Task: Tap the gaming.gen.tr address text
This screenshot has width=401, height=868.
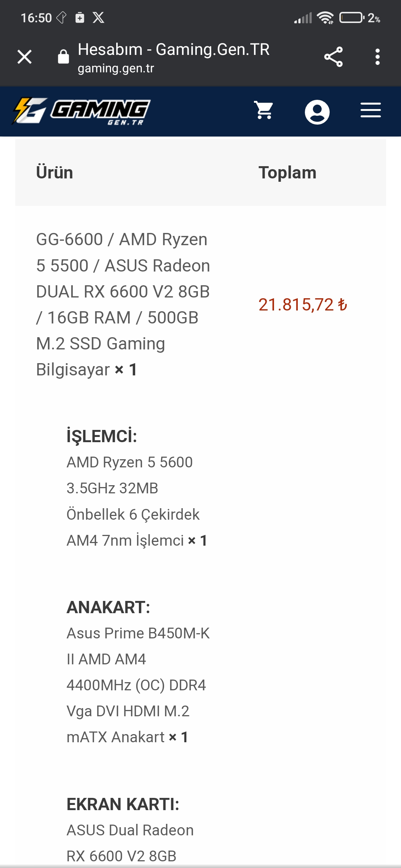Action: click(116, 69)
